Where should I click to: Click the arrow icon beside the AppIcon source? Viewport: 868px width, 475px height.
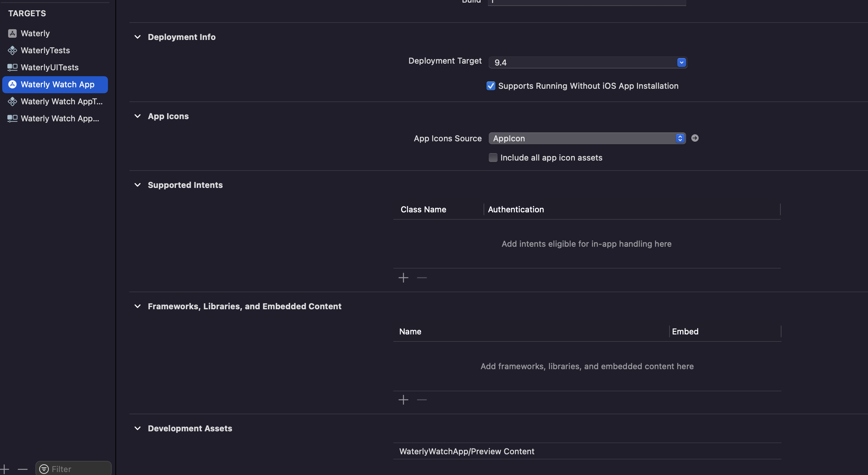[x=695, y=138]
